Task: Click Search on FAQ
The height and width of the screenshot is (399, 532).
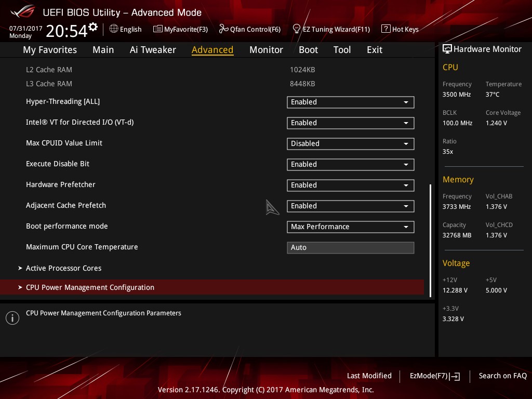Action: click(502, 376)
